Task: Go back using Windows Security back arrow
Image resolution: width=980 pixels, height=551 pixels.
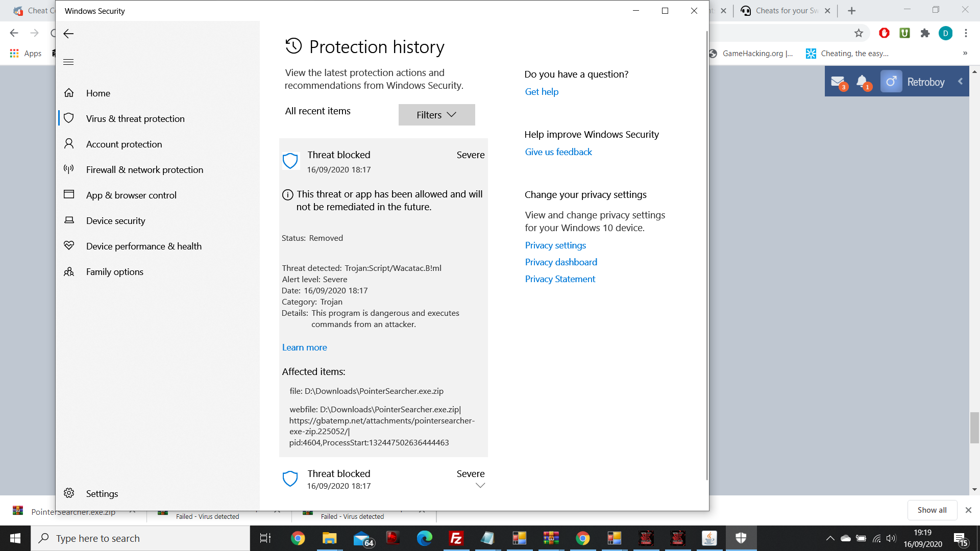Action: point(68,34)
